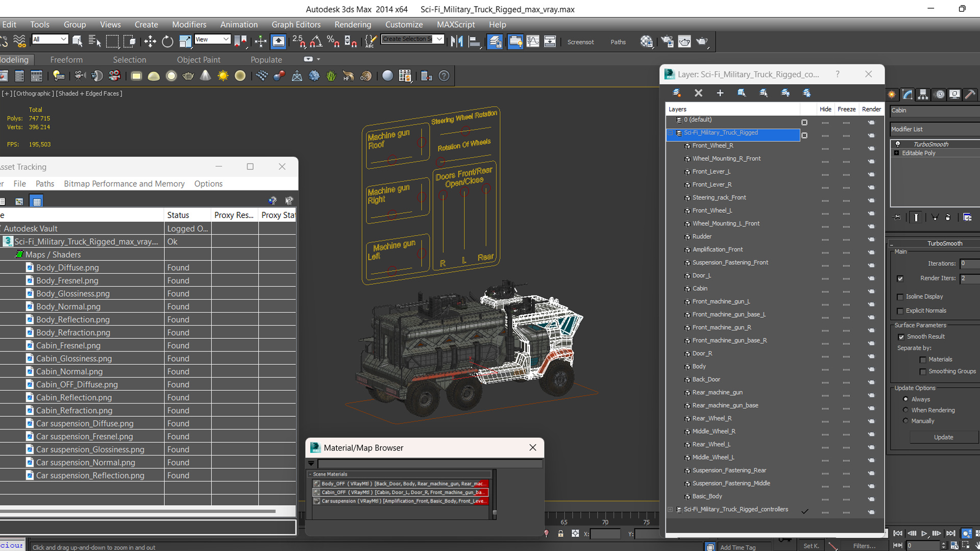The height and width of the screenshot is (551, 980).
Task: Click the sun light icon in the ribbon toolbar
Action: tap(223, 76)
